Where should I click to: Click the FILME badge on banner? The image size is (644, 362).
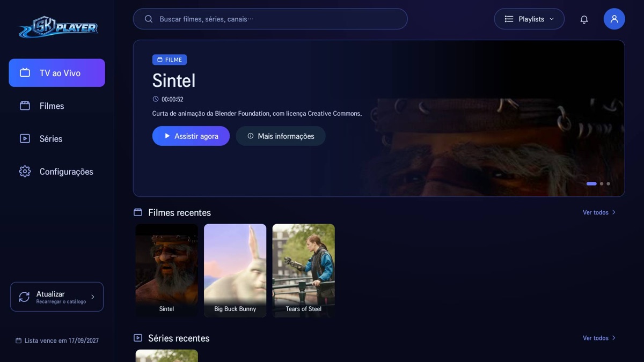click(x=170, y=60)
